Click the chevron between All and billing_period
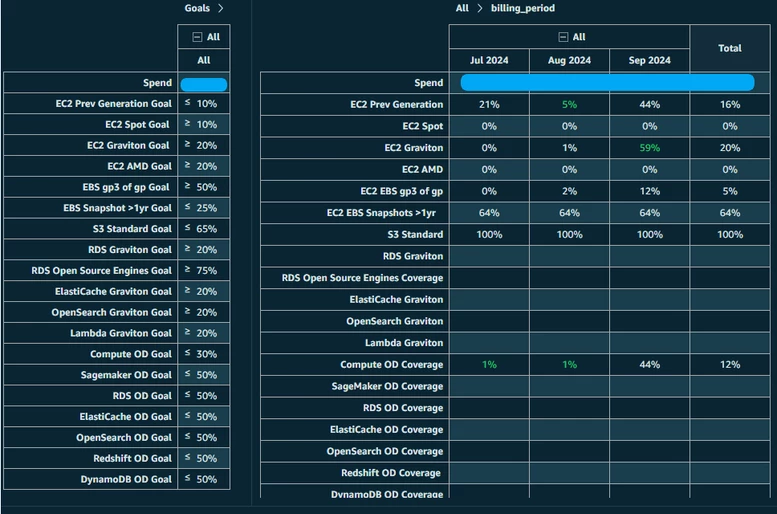Viewport: 777px width, 514px height. coord(479,8)
